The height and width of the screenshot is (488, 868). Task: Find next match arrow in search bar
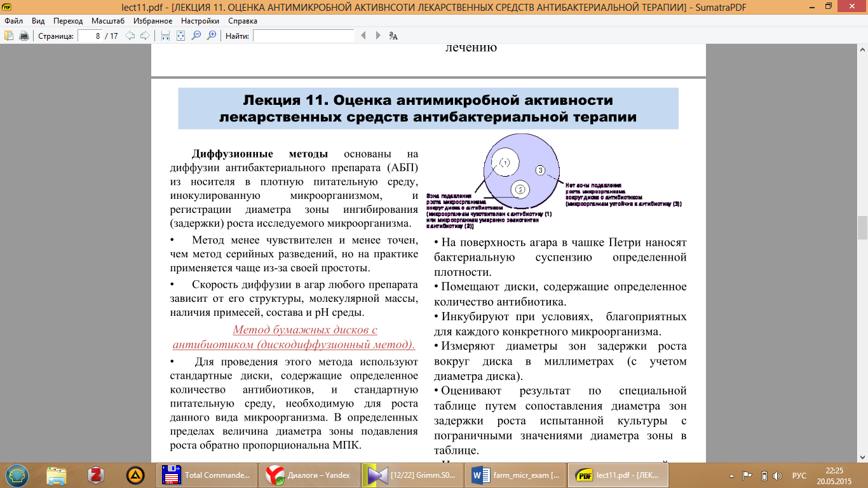point(379,36)
